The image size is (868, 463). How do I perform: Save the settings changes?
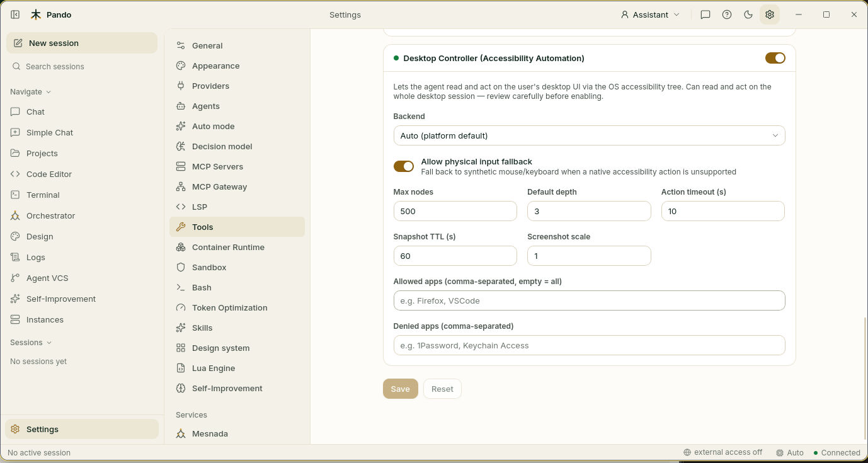tap(401, 389)
